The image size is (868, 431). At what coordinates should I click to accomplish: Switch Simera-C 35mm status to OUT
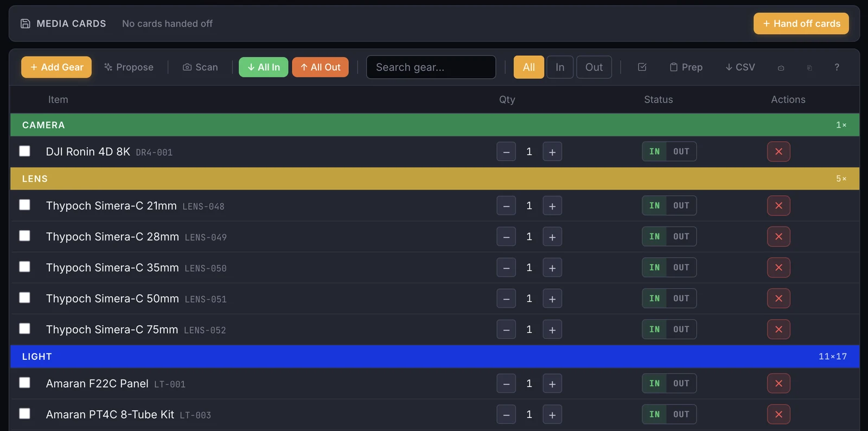click(x=681, y=268)
